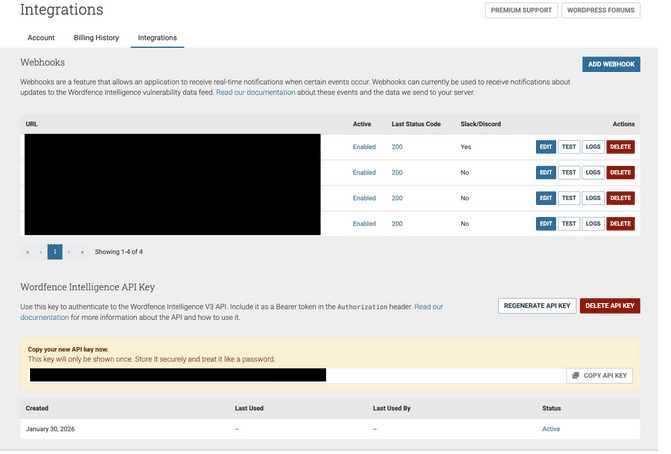Screen dimensions: 671x454
Task: Click the last page pagination arrow
Action: [x=82, y=252]
